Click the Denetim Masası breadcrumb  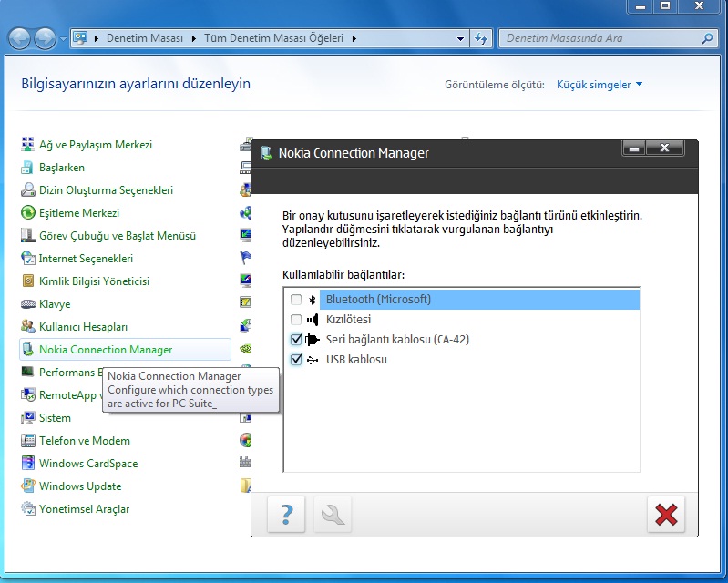point(145,38)
